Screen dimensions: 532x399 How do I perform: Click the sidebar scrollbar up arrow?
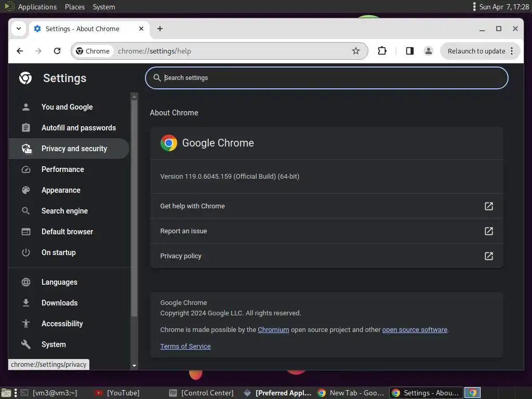click(134, 97)
